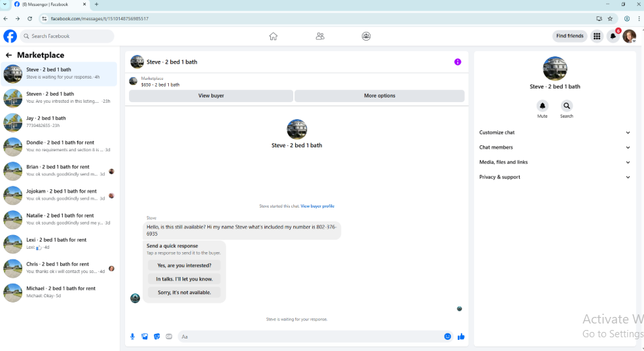Send quick response 'Sorry, it's not available.'

184,293
